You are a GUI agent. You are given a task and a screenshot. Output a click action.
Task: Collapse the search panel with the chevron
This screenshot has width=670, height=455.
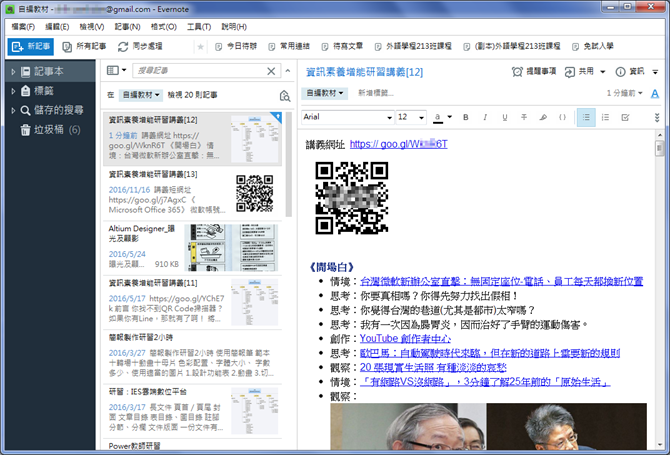coord(288,71)
